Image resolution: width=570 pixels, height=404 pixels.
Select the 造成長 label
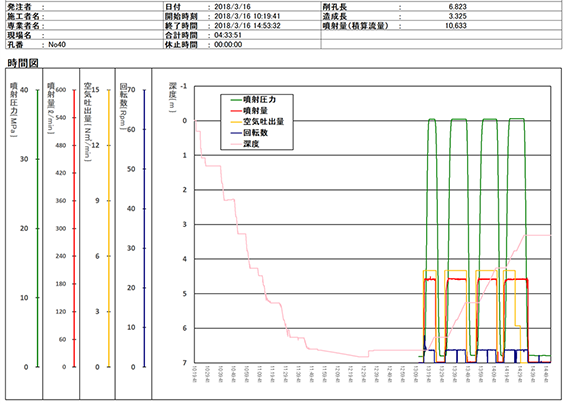335,16
